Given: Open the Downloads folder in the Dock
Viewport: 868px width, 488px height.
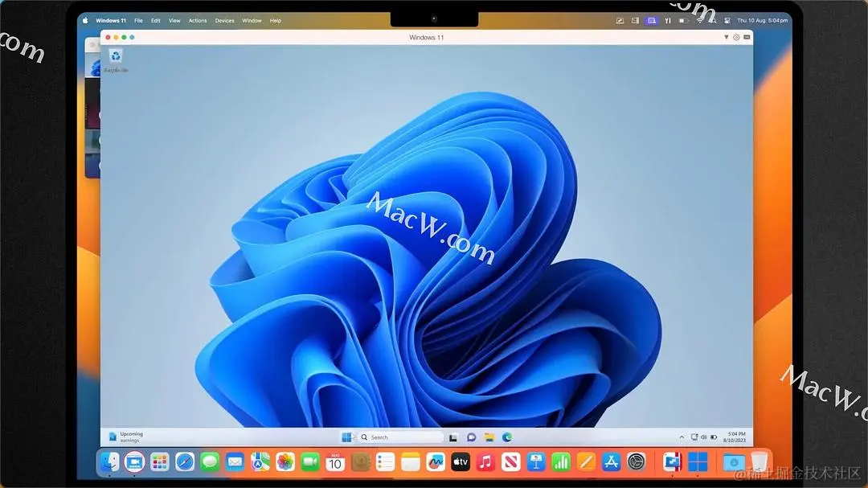Looking at the screenshot, I should (734, 461).
